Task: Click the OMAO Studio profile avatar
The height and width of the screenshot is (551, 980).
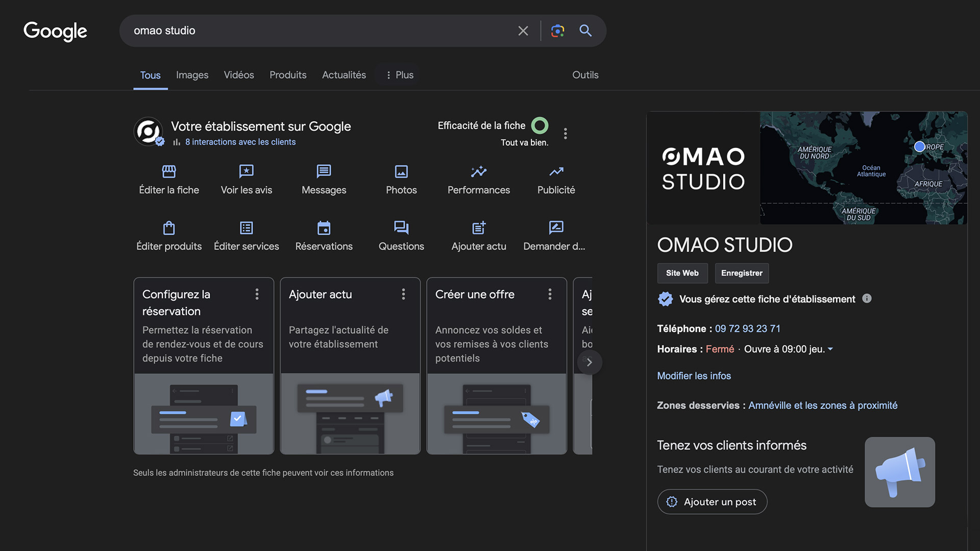Action: click(149, 132)
